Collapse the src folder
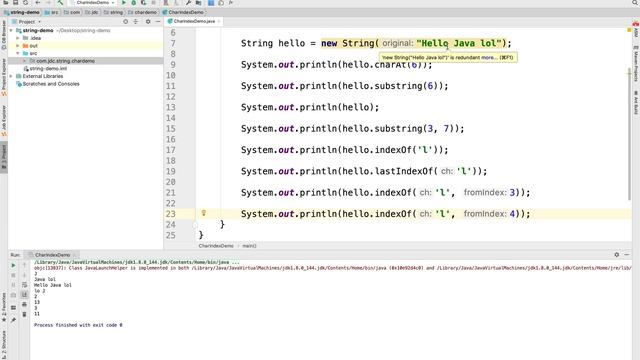640x360 pixels. [18, 53]
